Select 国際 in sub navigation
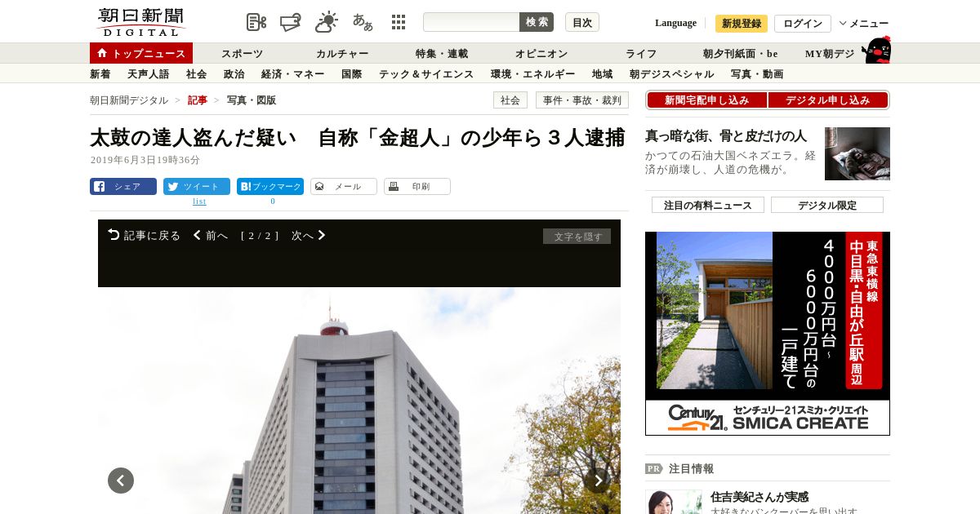This screenshot has width=980, height=514. coord(352,73)
